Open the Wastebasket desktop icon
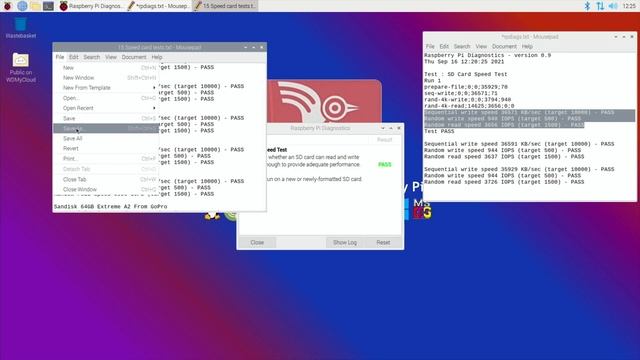This screenshot has height=360, width=640. [21, 28]
